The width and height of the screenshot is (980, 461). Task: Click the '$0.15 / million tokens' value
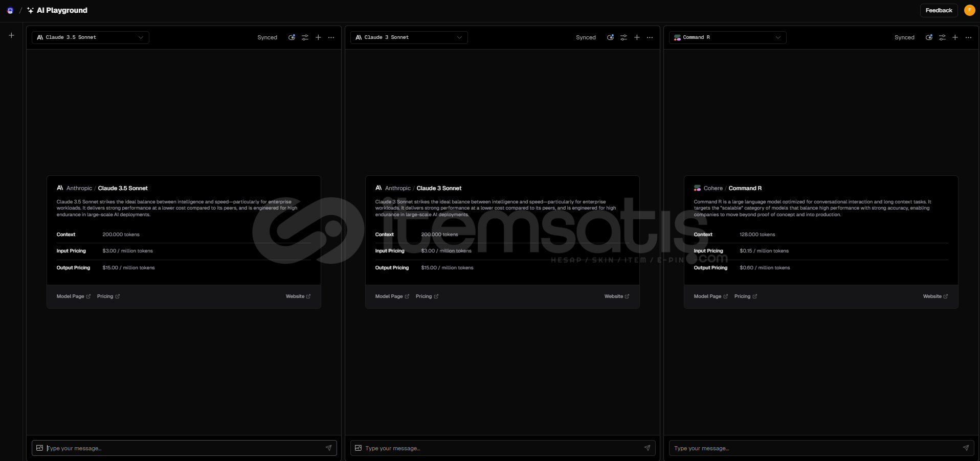pos(764,251)
